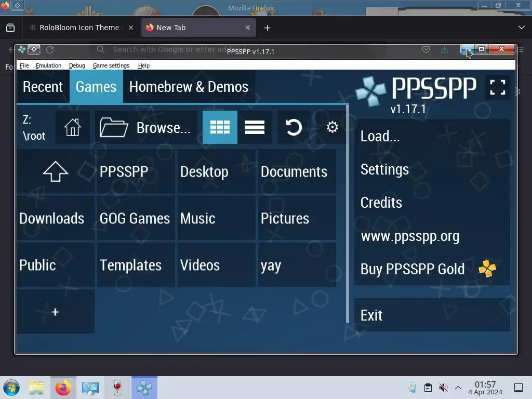Go up one directory level
The width and height of the screenshot is (532, 399).
tap(56, 171)
